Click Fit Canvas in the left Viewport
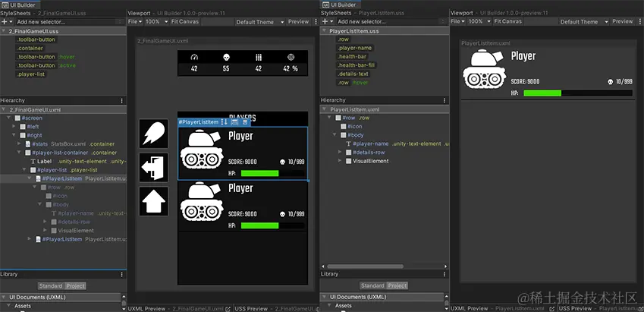Screen dimensions: 644x312 (x=184, y=21)
